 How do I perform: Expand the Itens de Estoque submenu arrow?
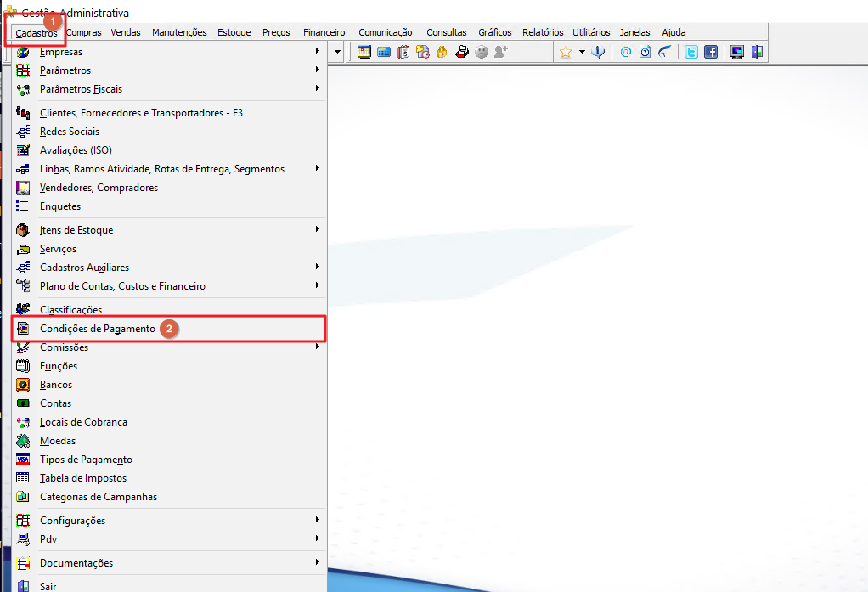coord(317,229)
